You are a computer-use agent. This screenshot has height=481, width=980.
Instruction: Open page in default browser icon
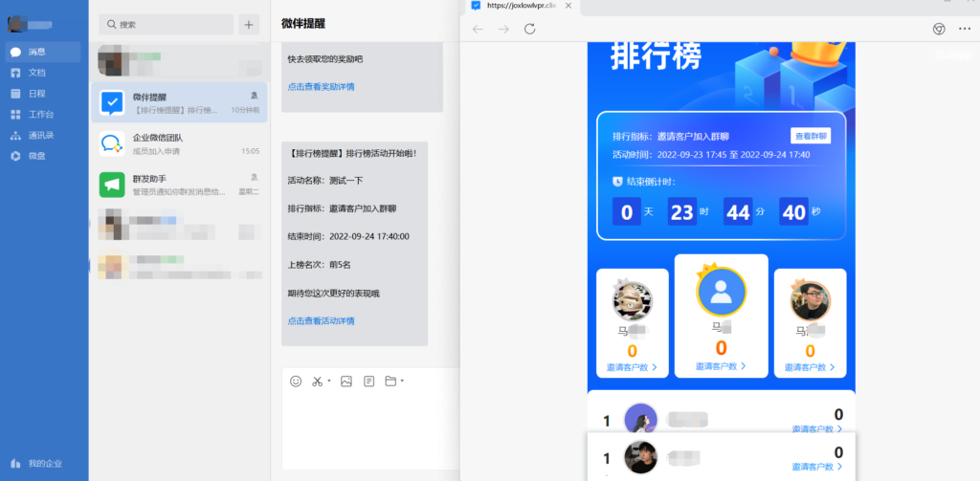click(x=939, y=30)
